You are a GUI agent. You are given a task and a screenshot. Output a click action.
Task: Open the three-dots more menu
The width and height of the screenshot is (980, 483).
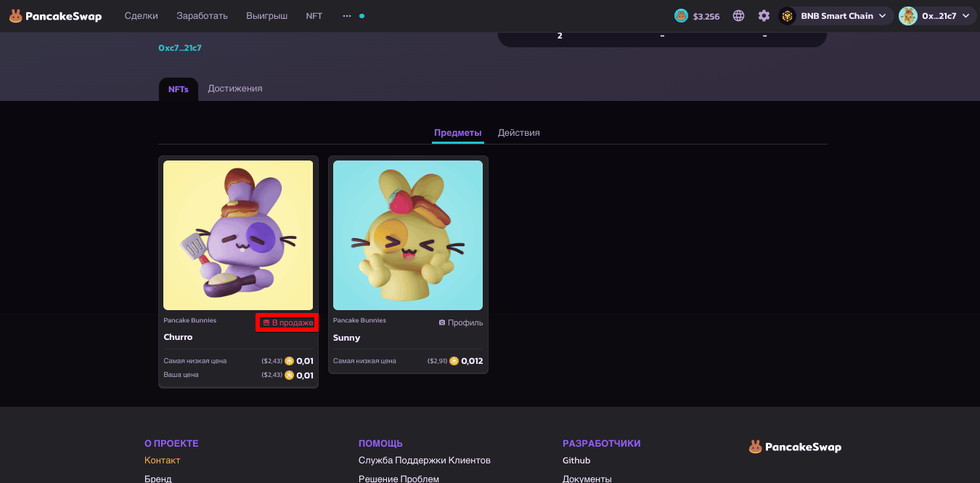pos(347,16)
